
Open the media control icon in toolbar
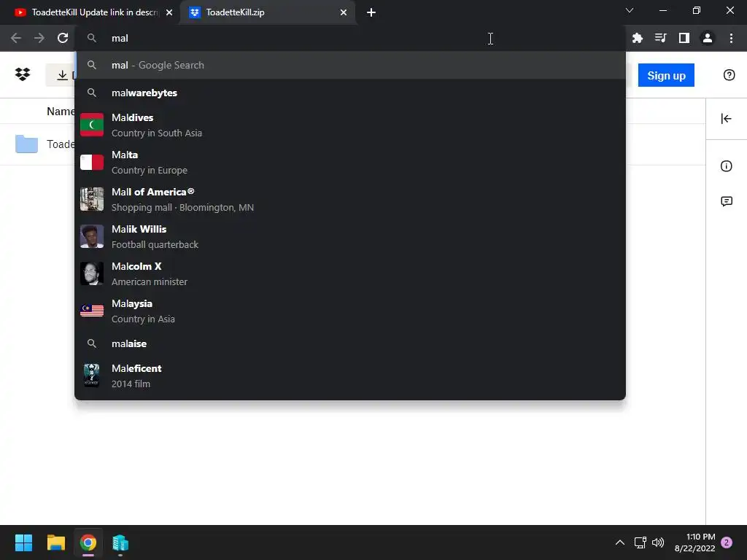[x=660, y=38]
